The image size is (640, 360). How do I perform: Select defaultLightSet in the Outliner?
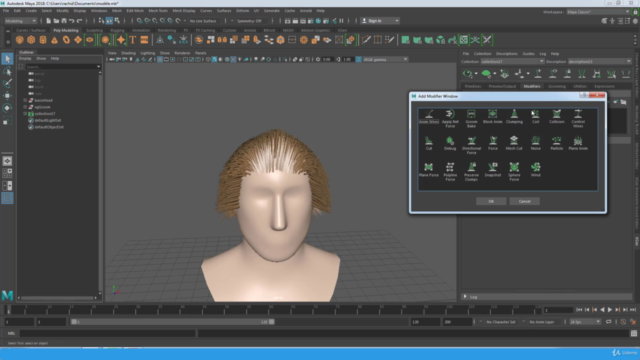click(48, 120)
